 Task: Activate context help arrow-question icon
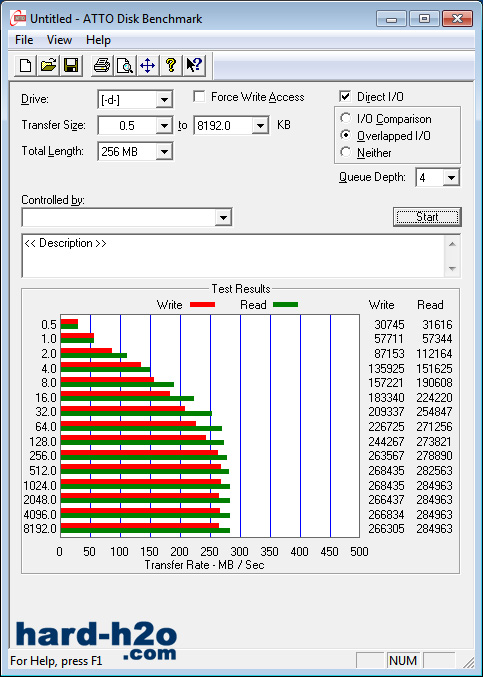coord(194,66)
